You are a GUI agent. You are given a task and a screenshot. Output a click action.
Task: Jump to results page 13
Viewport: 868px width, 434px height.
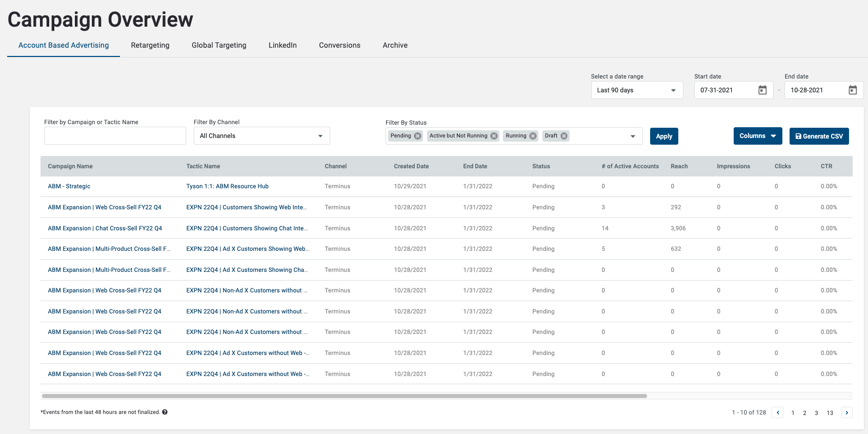click(x=830, y=413)
